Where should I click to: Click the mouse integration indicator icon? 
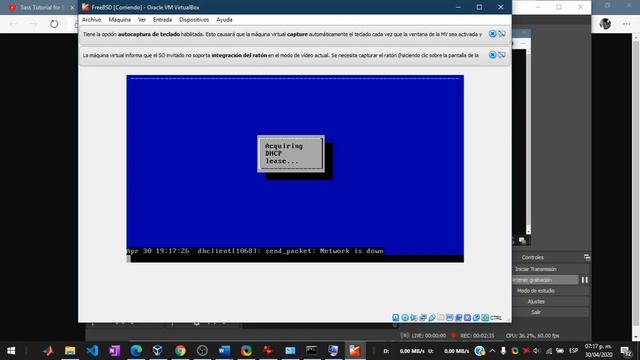pos(476,318)
